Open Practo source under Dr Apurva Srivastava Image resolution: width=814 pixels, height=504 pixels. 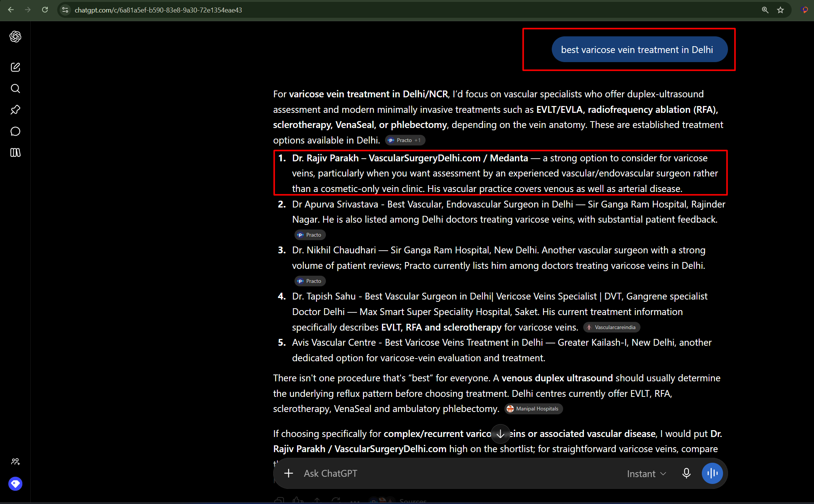[x=310, y=235]
